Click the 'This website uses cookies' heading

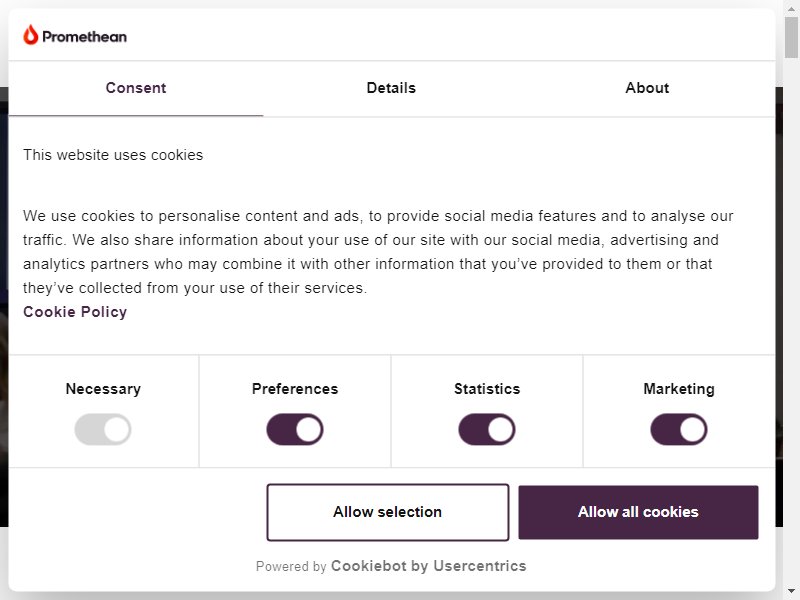[113, 155]
